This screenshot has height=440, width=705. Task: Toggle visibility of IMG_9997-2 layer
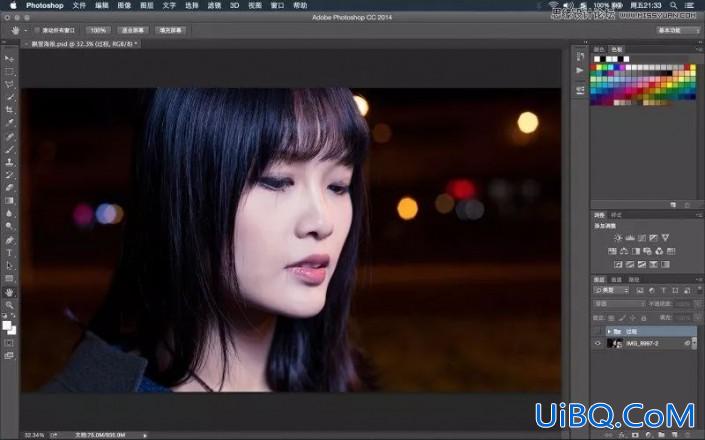click(x=598, y=343)
